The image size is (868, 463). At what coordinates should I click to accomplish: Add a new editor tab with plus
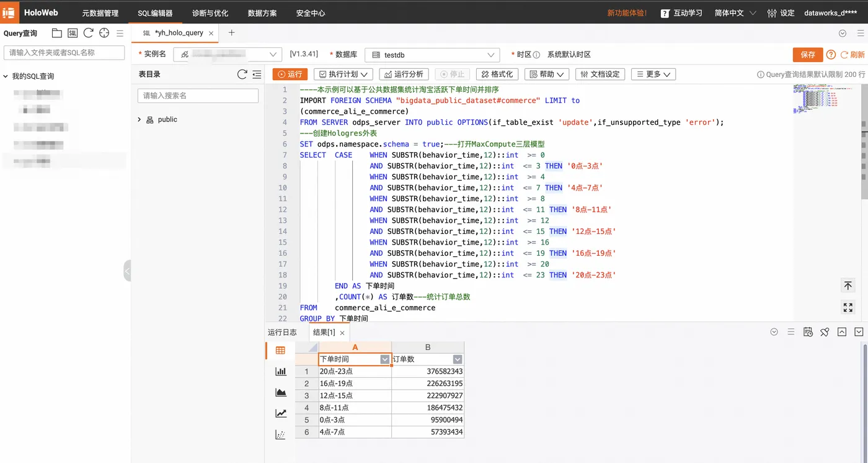(231, 32)
